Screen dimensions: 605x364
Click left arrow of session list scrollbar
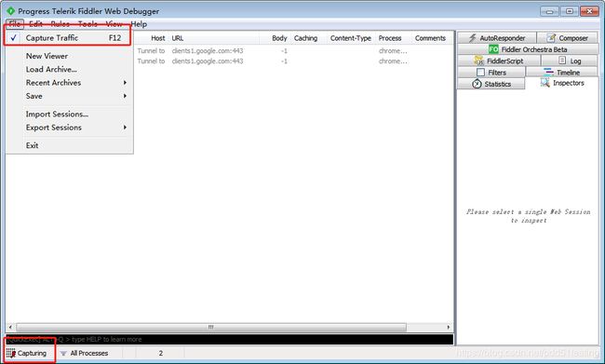pyautogui.click(x=10, y=328)
